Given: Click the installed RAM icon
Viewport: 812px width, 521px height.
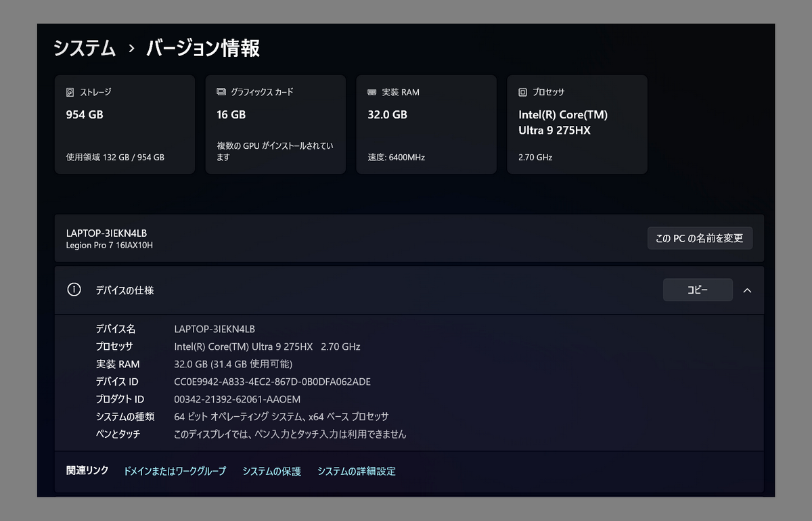Looking at the screenshot, I should (x=372, y=92).
